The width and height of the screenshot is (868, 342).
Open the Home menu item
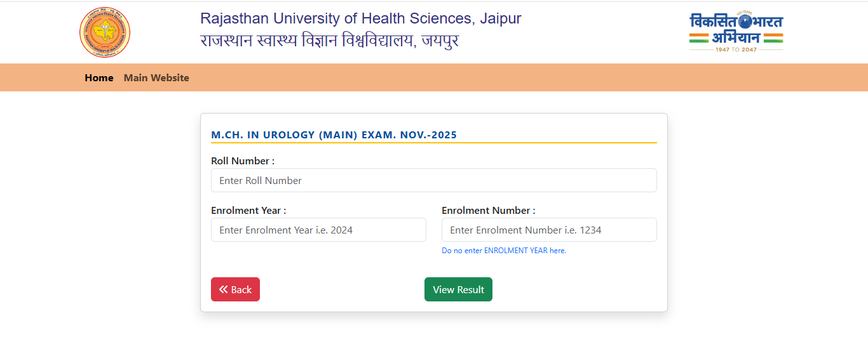[99, 77]
